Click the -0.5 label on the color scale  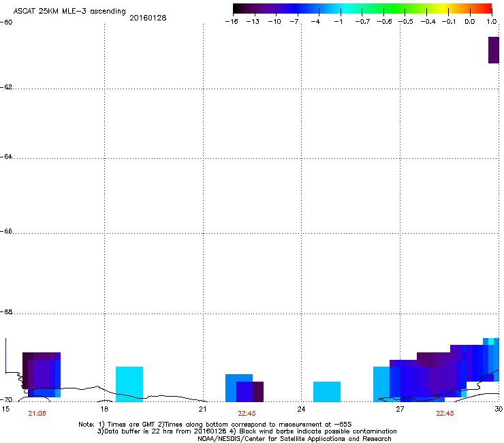[406, 22]
